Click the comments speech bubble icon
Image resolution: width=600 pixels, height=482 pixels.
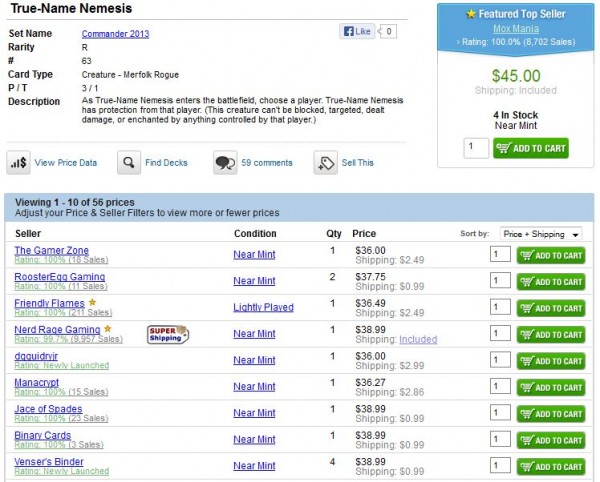(x=225, y=162)
